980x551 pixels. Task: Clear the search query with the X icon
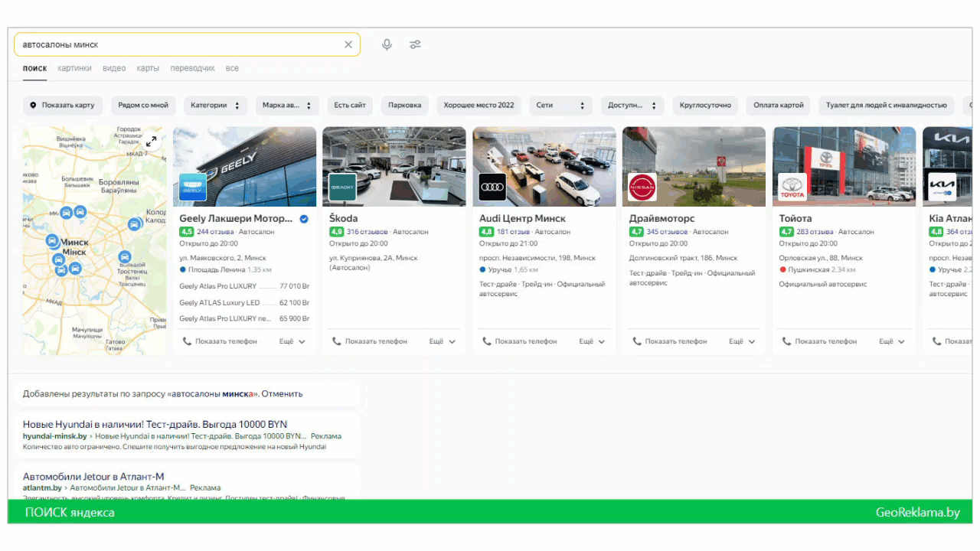(348, 44)
